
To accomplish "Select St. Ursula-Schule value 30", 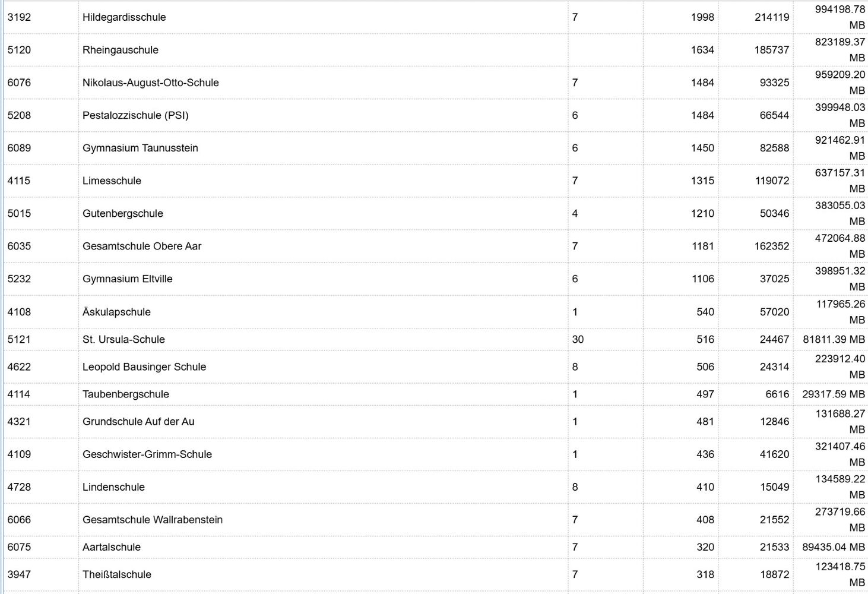I will 578,339.
